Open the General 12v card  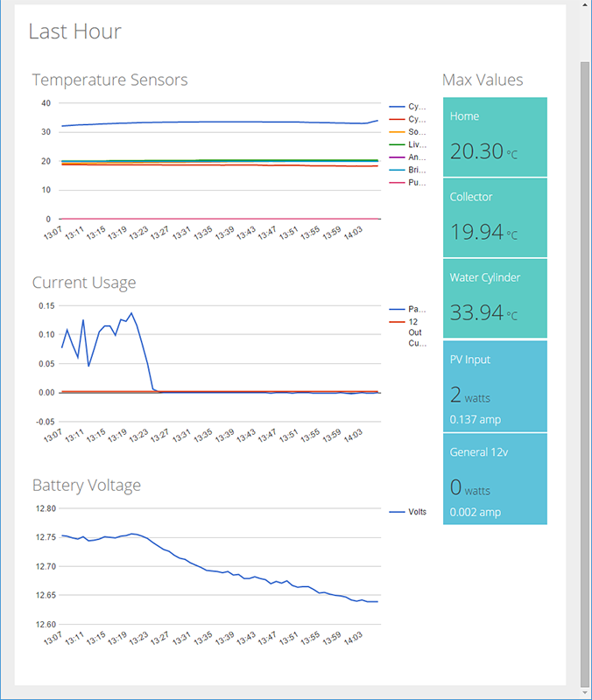[495, 479]
